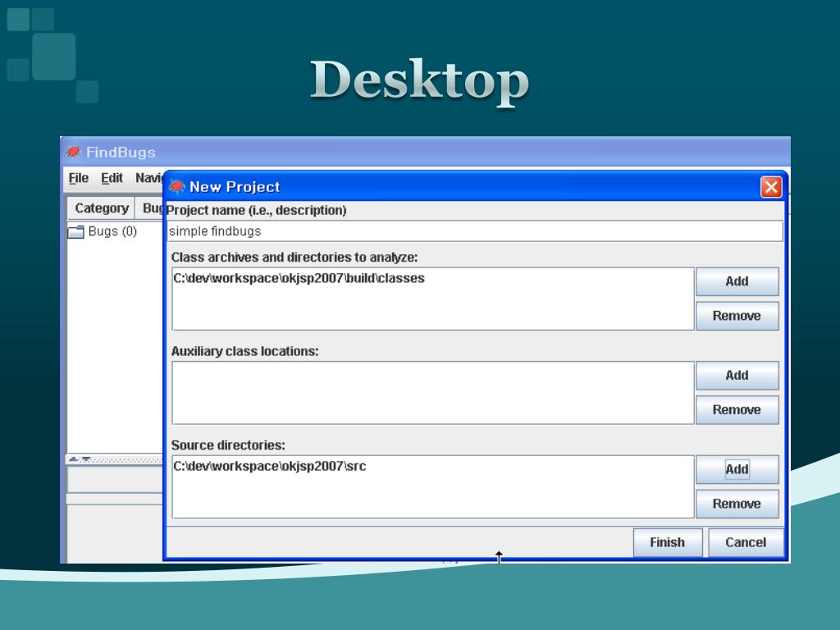Click the folder icon beside Bugs (0)

click(x=75, y=231)
